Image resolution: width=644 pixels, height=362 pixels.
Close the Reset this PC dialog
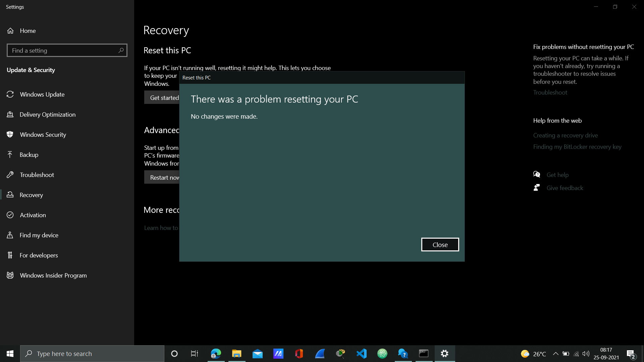440,245
